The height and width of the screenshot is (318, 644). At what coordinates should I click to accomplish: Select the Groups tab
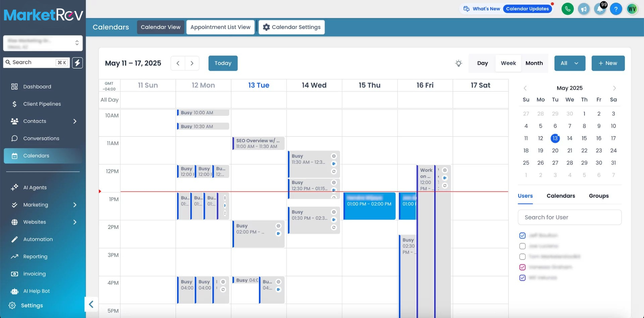(x=599, y=196)
